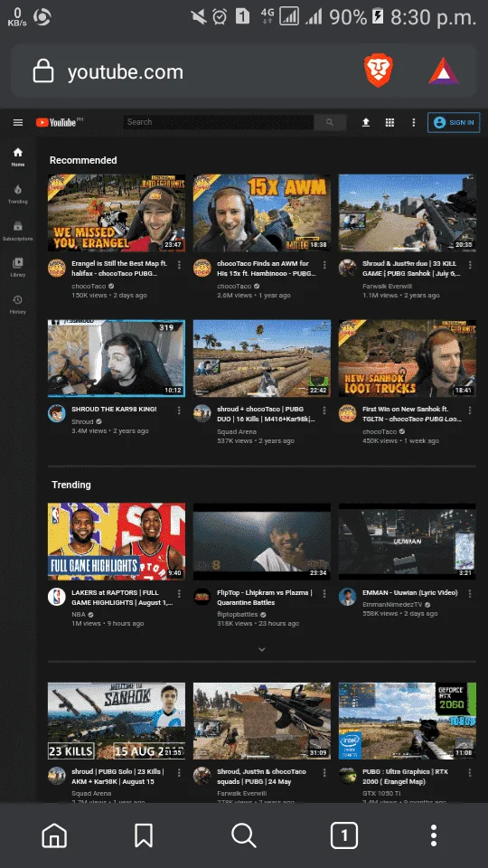Open YouTube settings three-dot menu near Sign In
Viewport: 488px width, 868px height.
coord(413,122)
